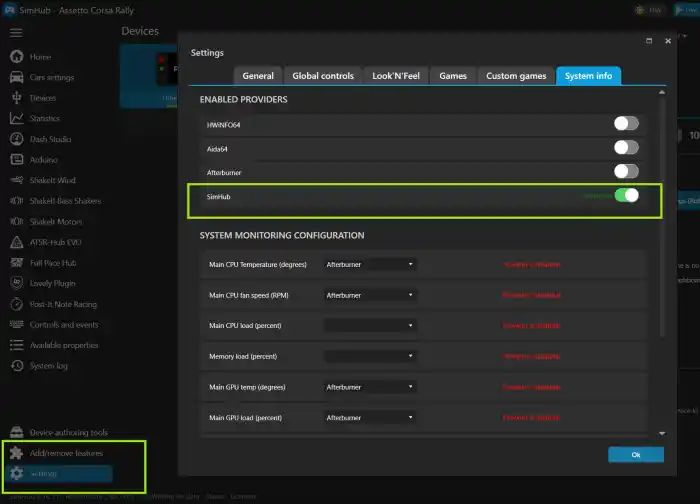Open Main CPU Temperature provider dropdown

(x=370, y=264)
